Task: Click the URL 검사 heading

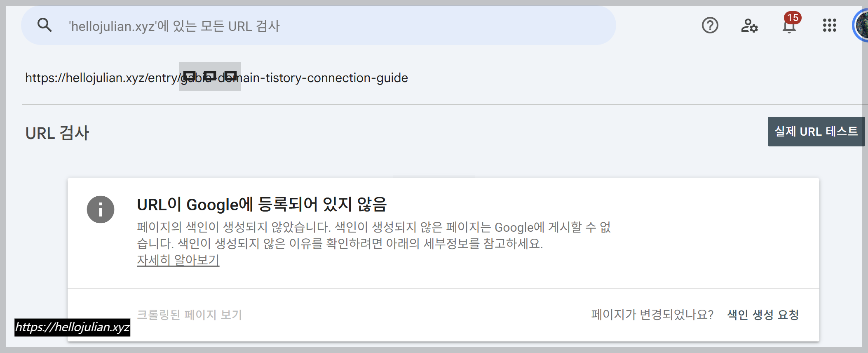Action: pos(57,133)
